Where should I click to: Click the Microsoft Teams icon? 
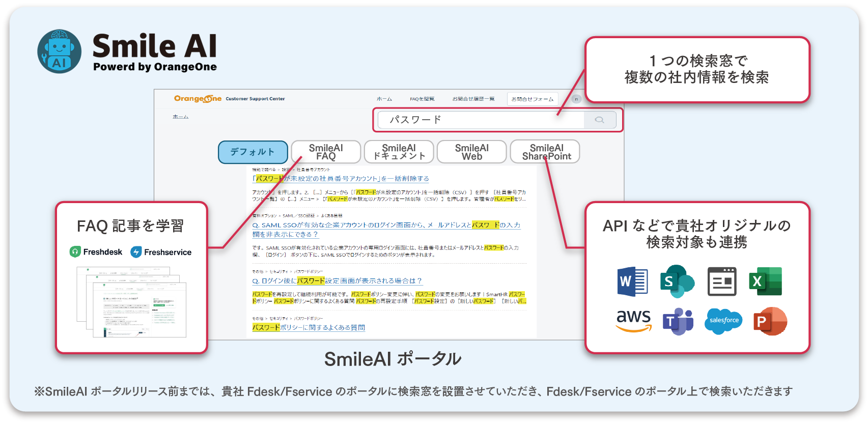[678, 321]
